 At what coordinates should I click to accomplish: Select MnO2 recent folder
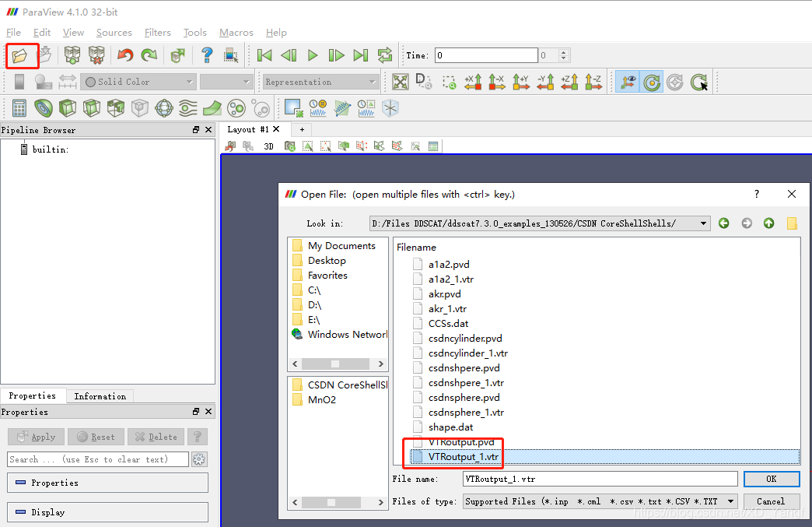tap(321, 399)
